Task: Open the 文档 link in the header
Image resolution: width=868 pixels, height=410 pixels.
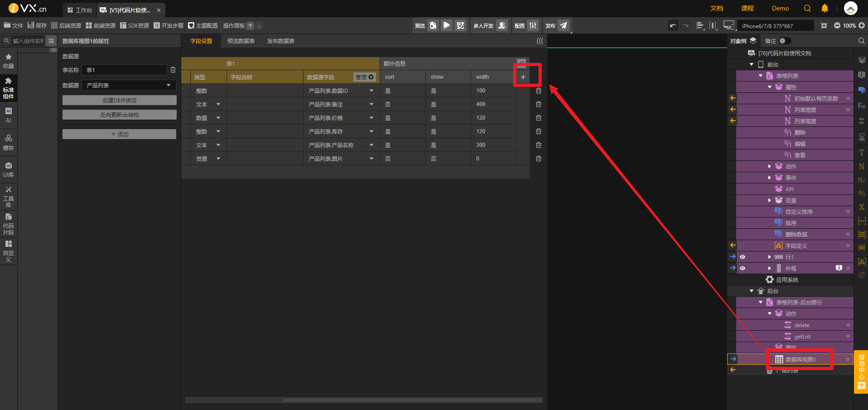Action: (x=717, y=8)
